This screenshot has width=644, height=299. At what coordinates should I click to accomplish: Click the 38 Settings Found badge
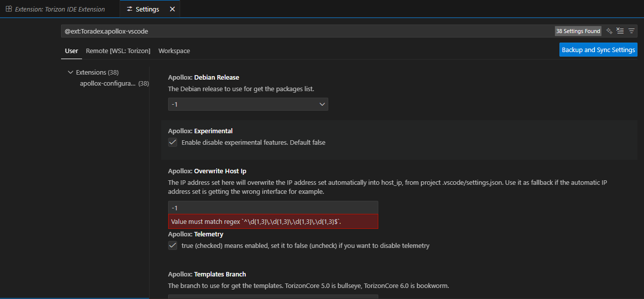[578, 31]
